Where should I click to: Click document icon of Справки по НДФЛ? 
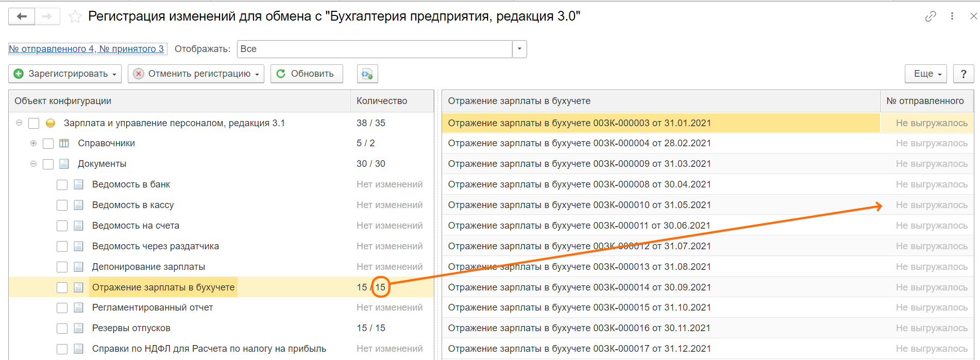coord(79,349)
